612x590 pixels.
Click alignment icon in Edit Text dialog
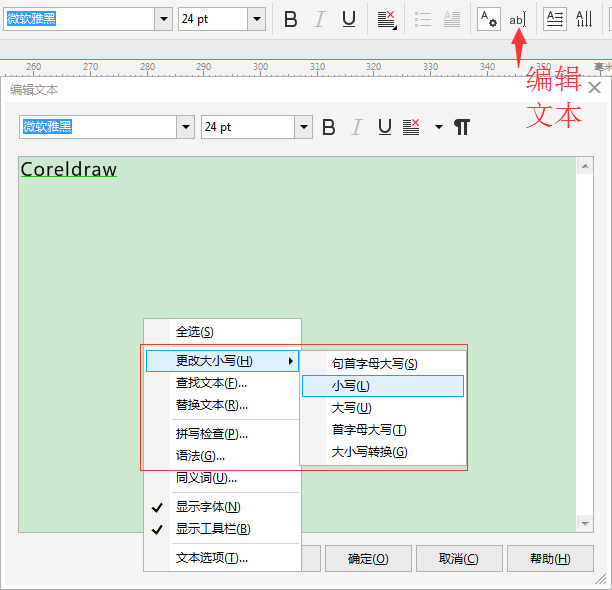tap(411, 127)
